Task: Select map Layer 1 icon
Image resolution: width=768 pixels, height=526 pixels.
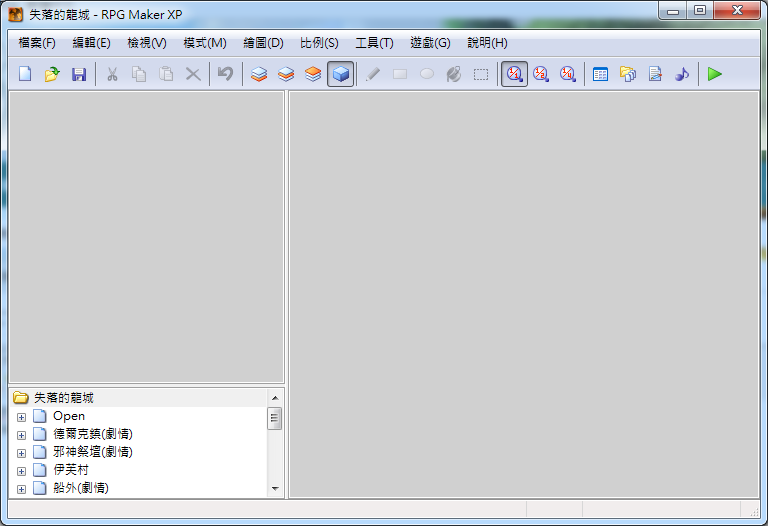Action: 259,74
